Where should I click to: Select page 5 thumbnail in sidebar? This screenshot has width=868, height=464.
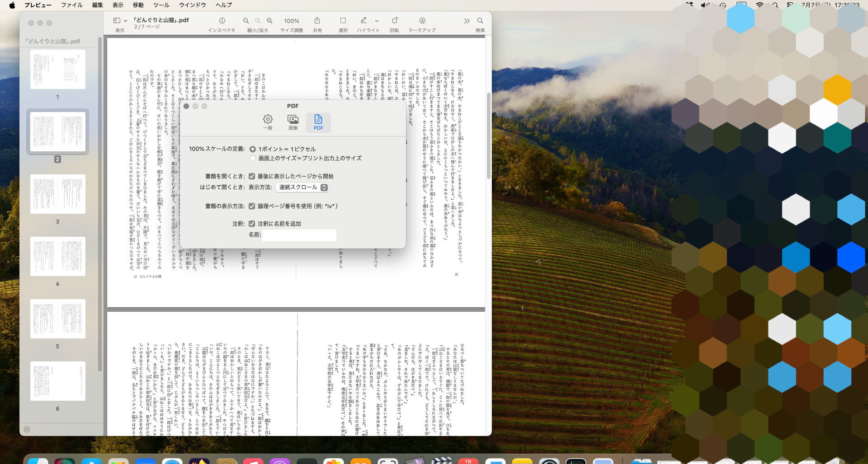point(58,319)
